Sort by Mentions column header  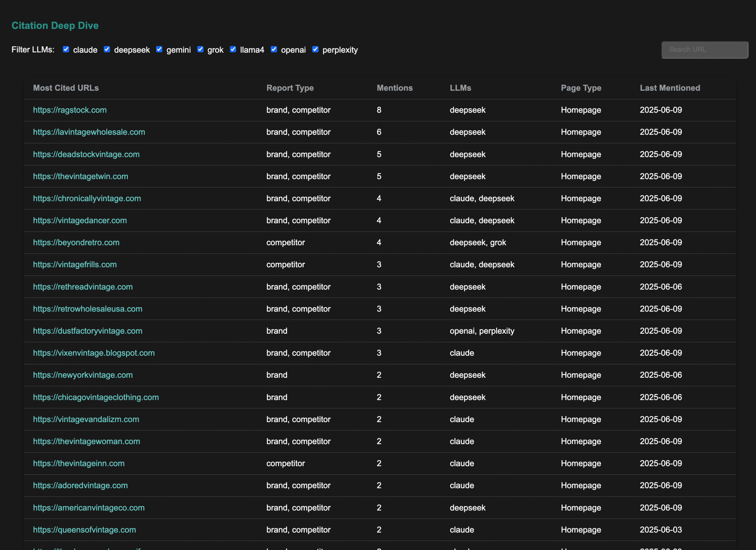point(394,88)
